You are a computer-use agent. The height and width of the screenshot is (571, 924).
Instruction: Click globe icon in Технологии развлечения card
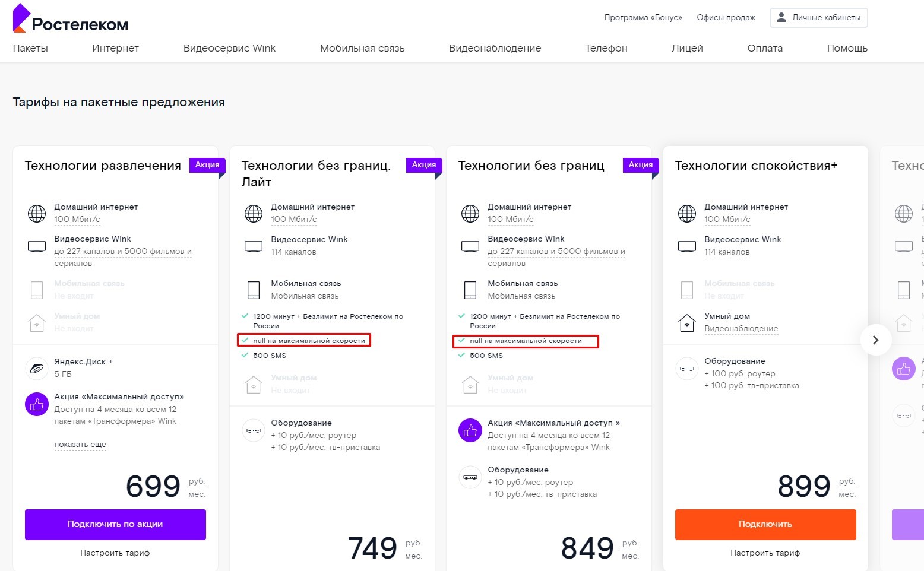point(37,213)
